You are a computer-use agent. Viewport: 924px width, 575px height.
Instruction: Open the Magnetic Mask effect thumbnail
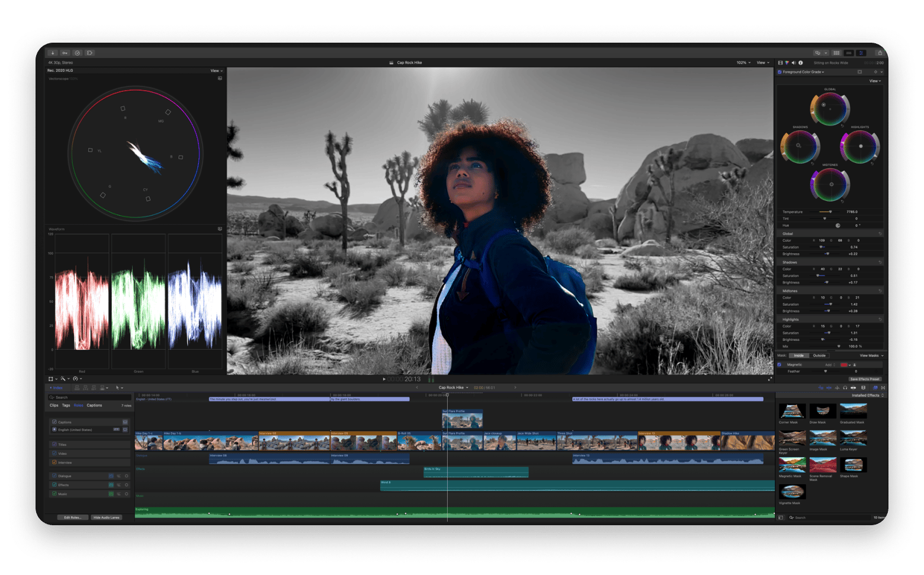pos(791,465)
